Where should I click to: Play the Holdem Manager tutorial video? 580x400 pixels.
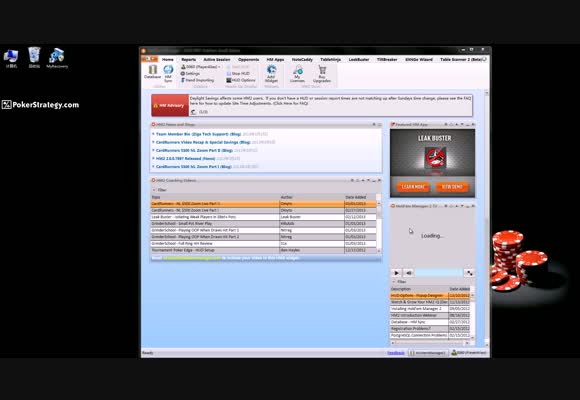point(396,273)
